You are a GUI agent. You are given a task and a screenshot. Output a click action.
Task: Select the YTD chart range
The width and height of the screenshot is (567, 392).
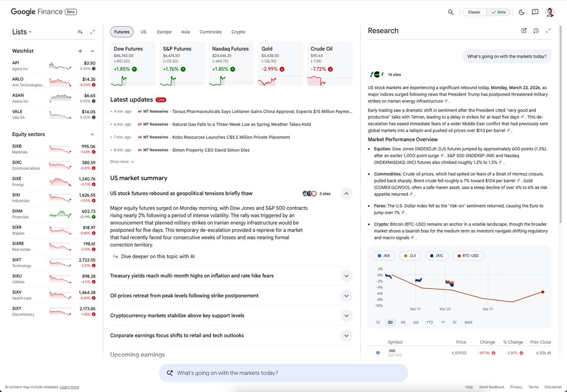429,322
